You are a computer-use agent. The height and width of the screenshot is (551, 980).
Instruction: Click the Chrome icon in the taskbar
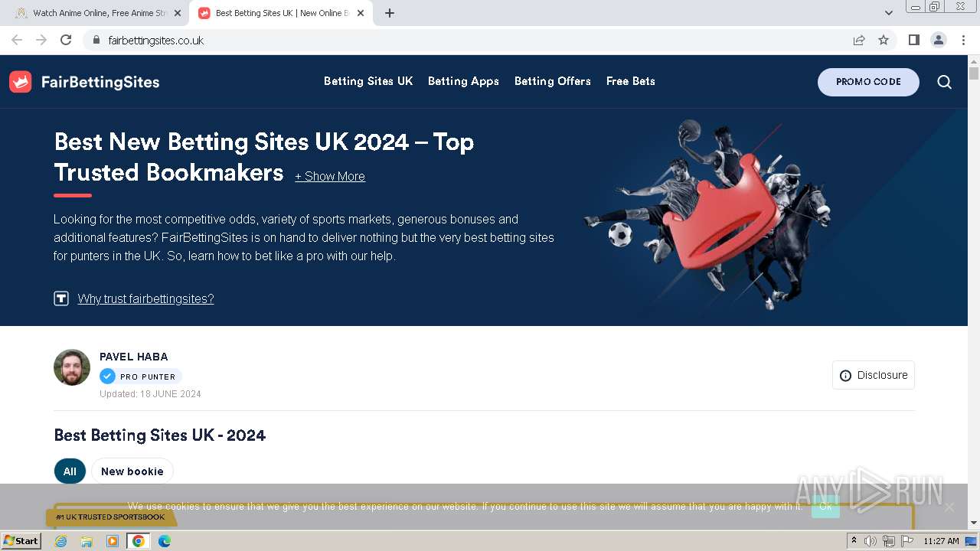[x=139, y=541]
